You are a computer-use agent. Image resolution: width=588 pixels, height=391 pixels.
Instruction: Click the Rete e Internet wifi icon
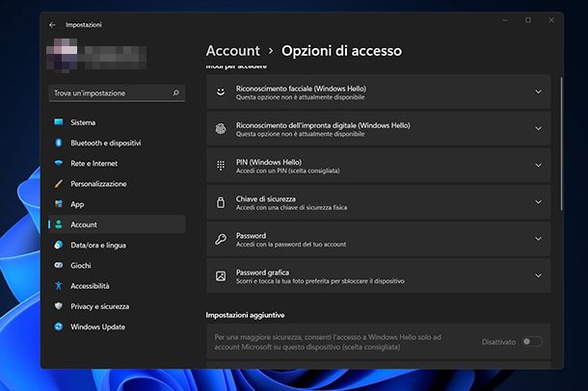[x=59, y=163]
